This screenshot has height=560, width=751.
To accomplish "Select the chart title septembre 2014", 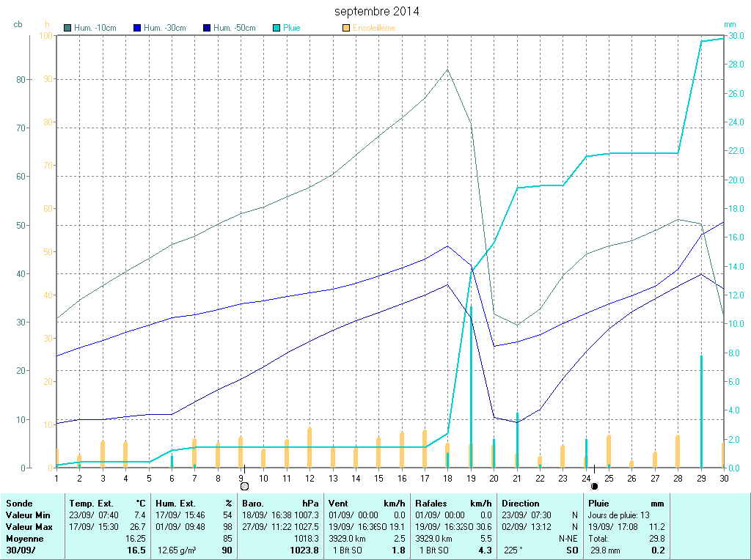I will [377, 12].
